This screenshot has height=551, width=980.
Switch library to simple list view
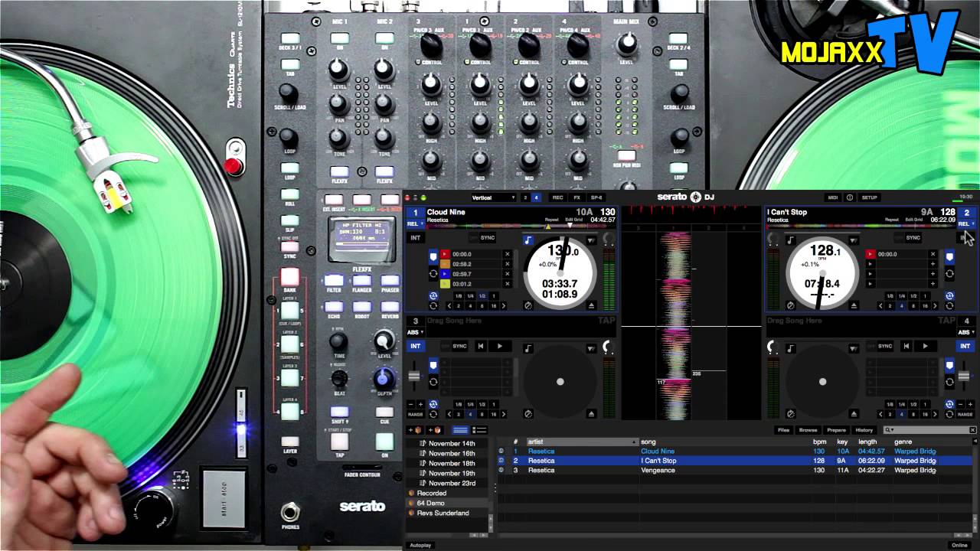[x=461, y=430]
